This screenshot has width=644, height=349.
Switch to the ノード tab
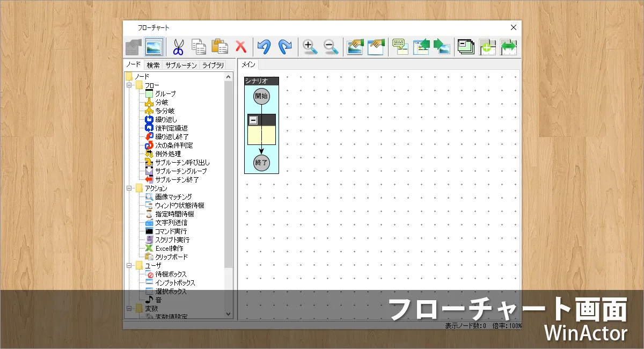[134, 64]
